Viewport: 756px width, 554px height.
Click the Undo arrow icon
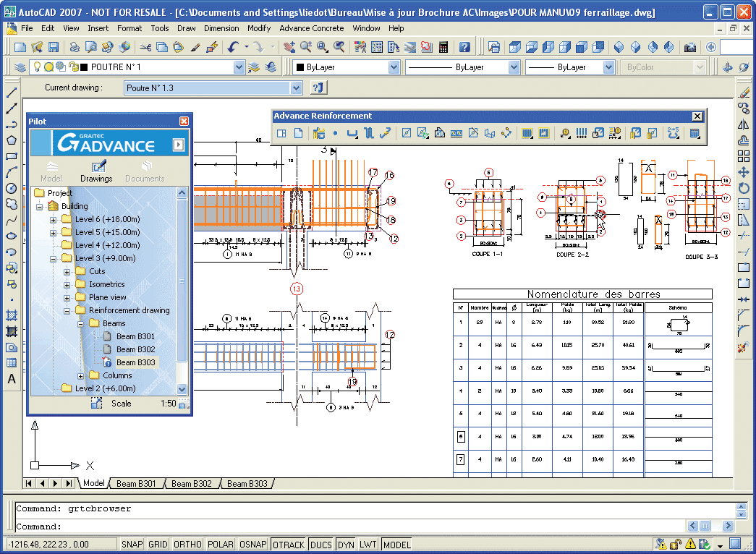(x=234, y=47)
